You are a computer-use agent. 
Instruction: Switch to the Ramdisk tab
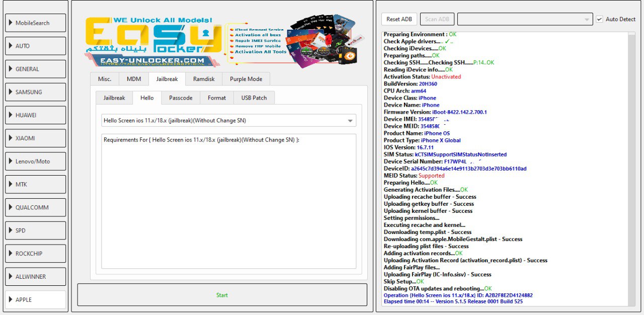[204, 79]
